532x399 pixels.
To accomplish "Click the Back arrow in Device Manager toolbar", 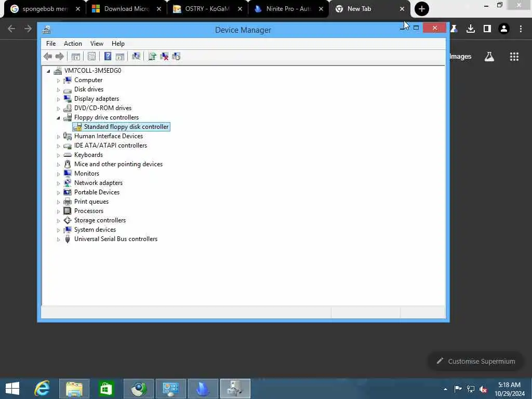I will click(48, 56).
